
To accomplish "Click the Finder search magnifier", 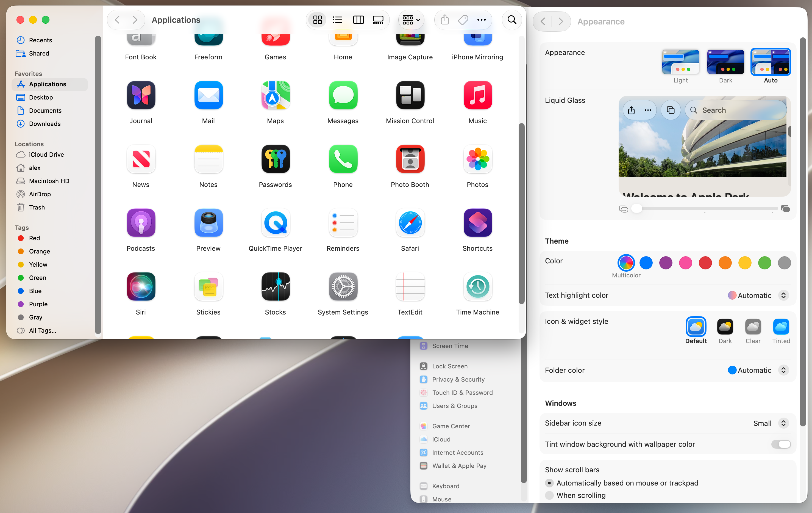I will tap(512, 20).
